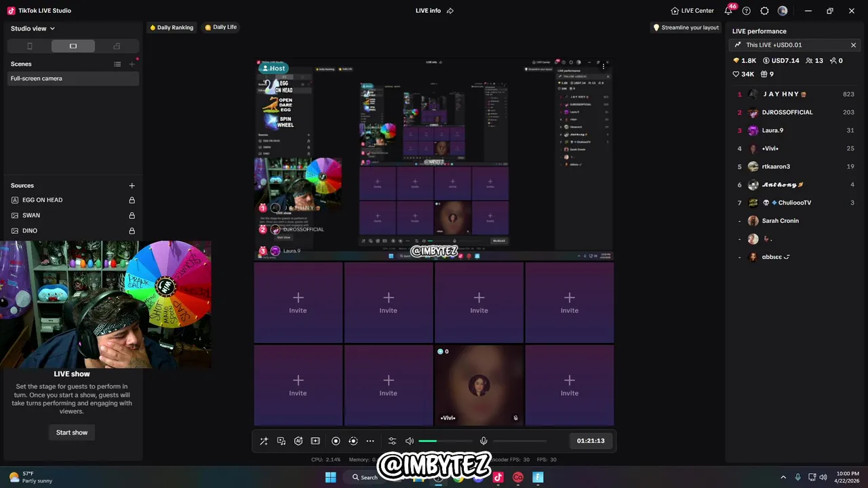Open the Daily Ranking tag
The image size is (868, 488).
[x=172, y=28]
